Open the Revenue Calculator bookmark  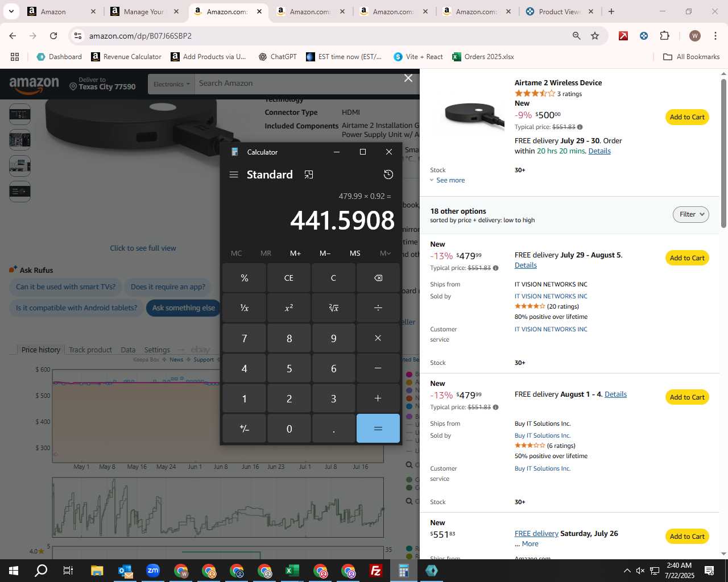coord(126,57)
